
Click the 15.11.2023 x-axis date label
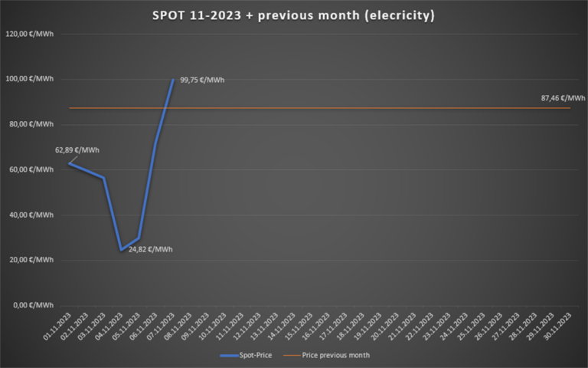(x=299, y=325)
